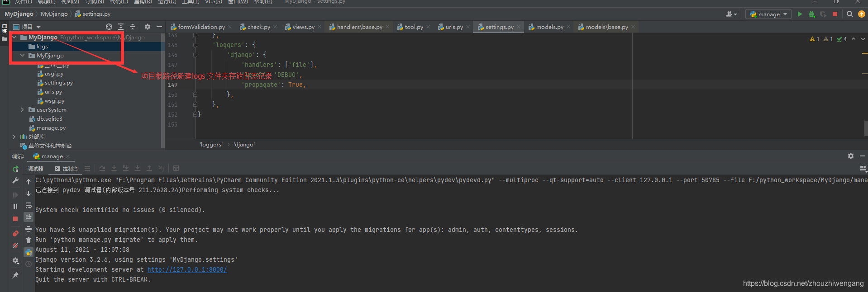Jump to the previous console stack trace with the up arrow
Screen dimensions: 868x292
29,182
